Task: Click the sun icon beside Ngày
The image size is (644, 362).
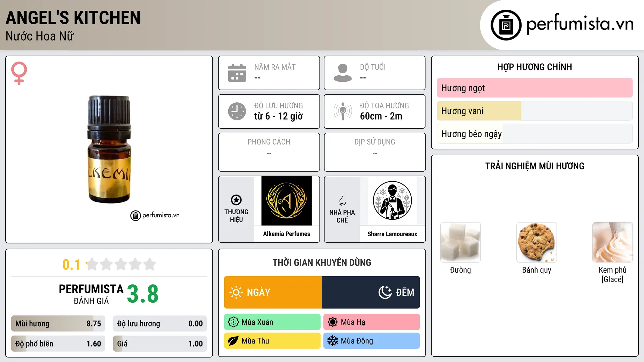Action: click(x=236, y=292)
